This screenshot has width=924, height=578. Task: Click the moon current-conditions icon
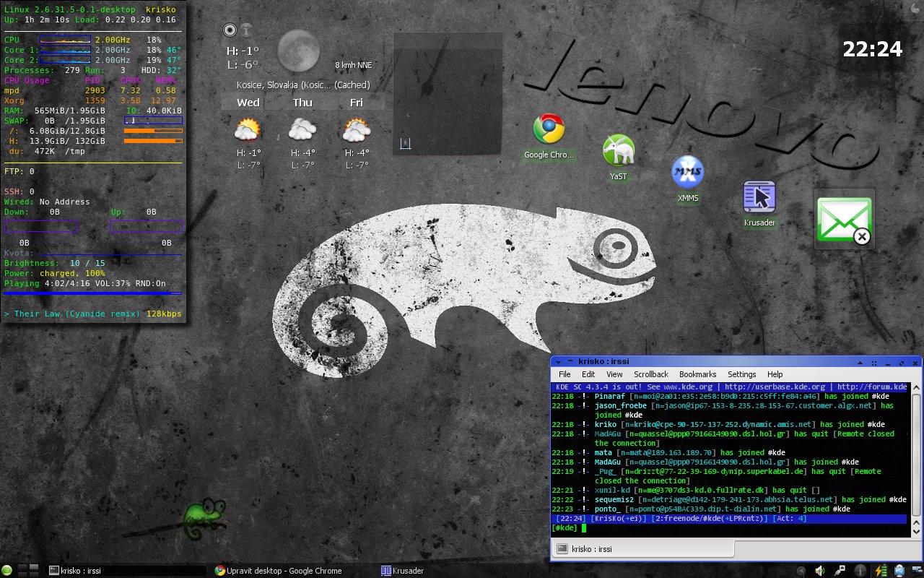(298, 51)
